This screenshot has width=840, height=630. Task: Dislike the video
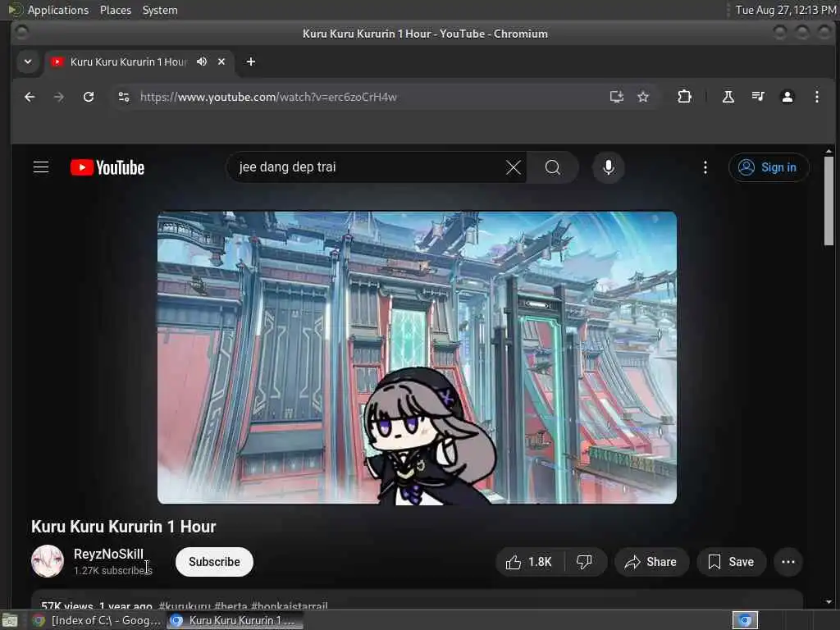(x=584, y=562)
